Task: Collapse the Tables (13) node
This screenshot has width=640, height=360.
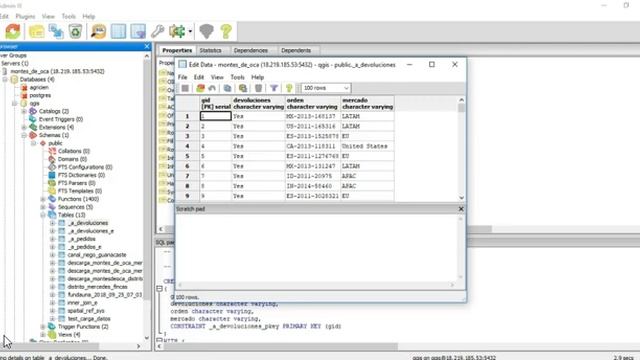Action: pos(43,215)
